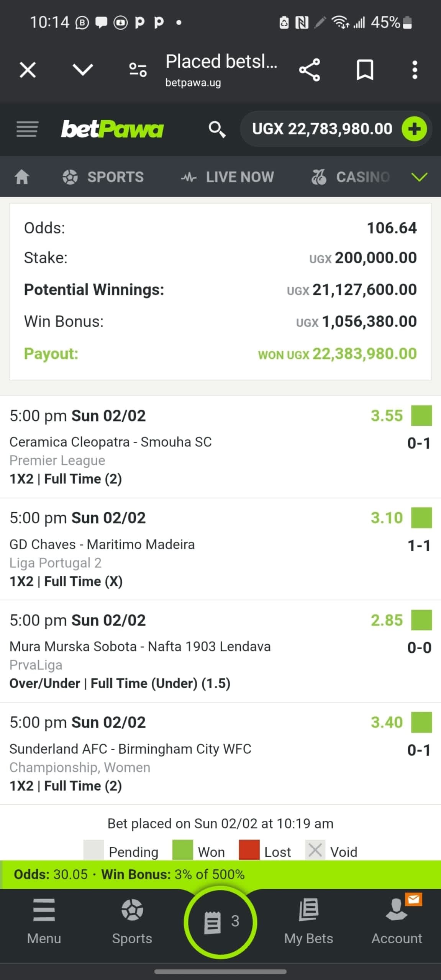Open the LIVE NOW tab

click(x=227, y=177)
